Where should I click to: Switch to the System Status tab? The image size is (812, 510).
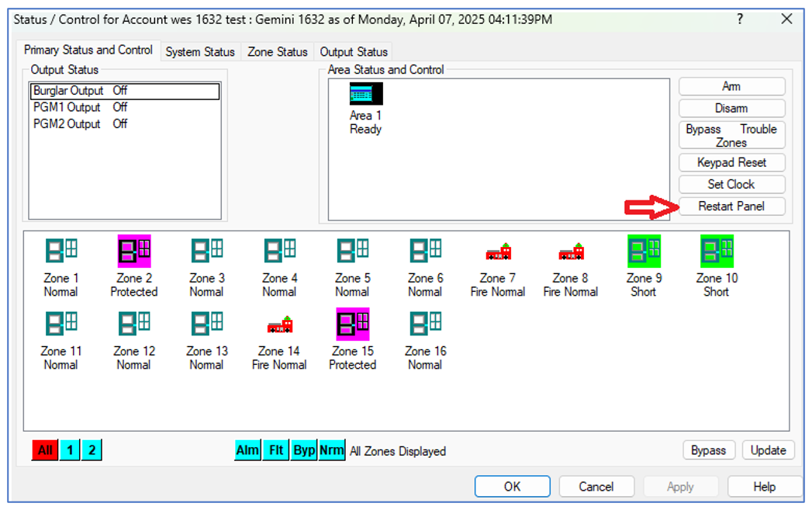200,52
